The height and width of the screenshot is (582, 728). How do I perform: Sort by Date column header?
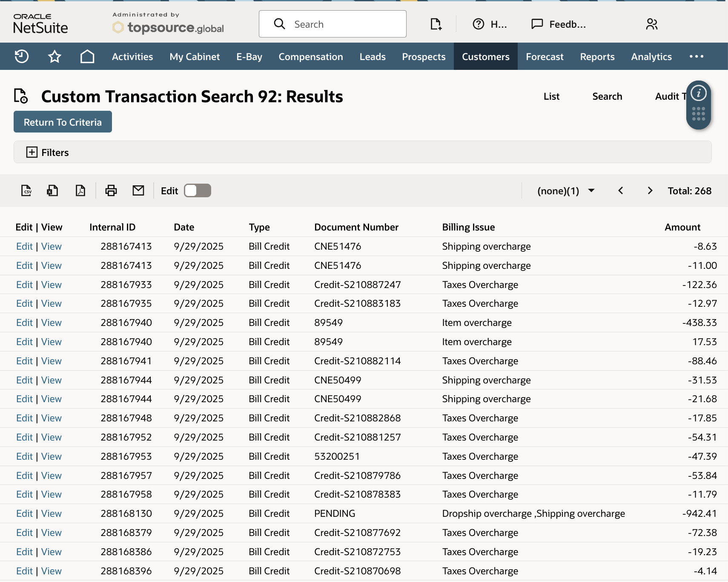pos(184,227)
